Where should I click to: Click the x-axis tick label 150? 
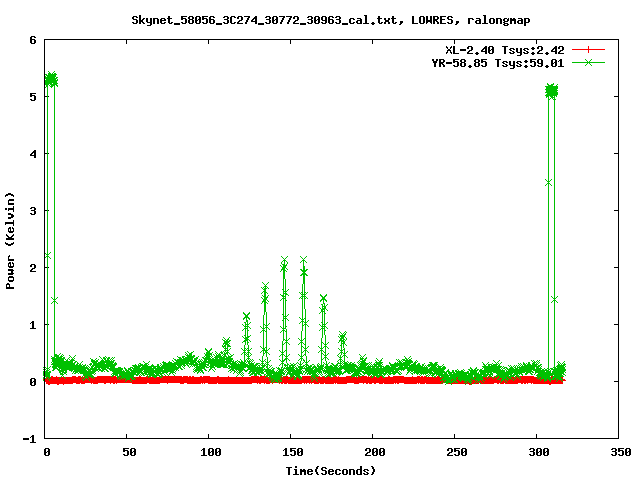293,452
